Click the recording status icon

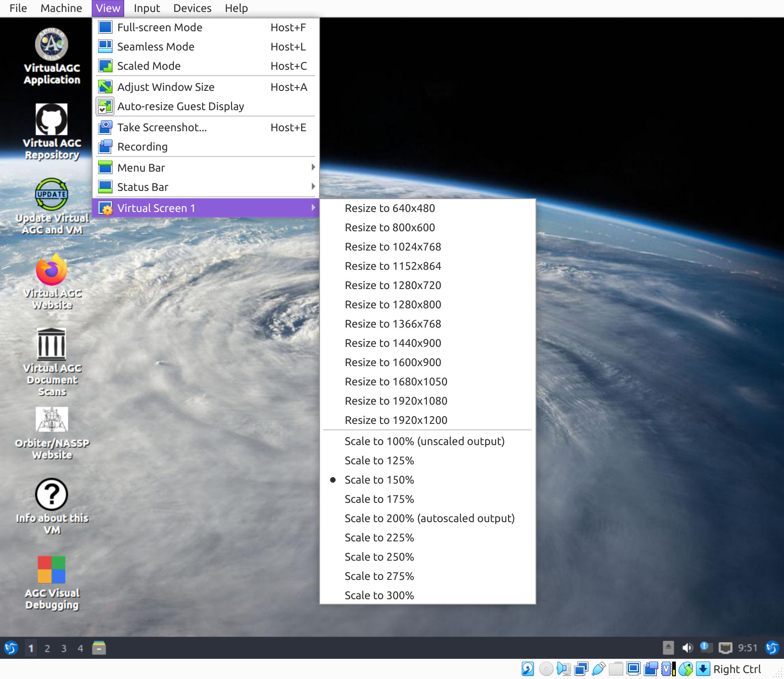click(x=651, y=669)
